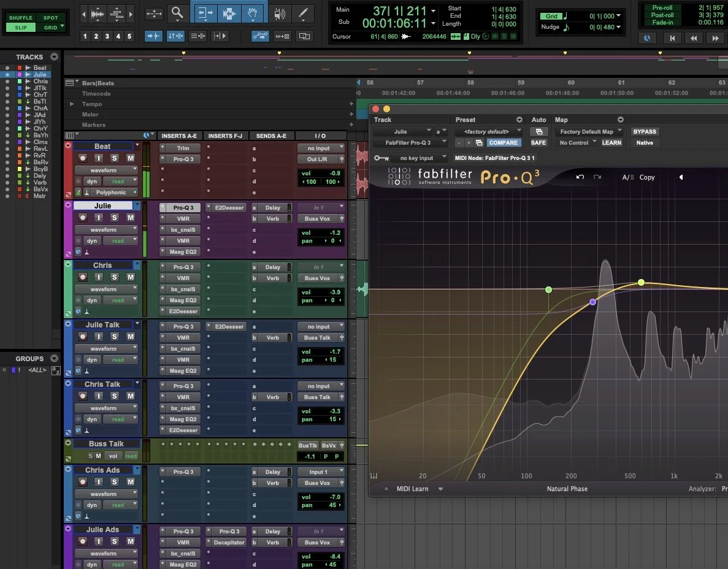Screen dimensions: 728x569
Task: Click INSERTS A-E column header
Action: (178, 136)
